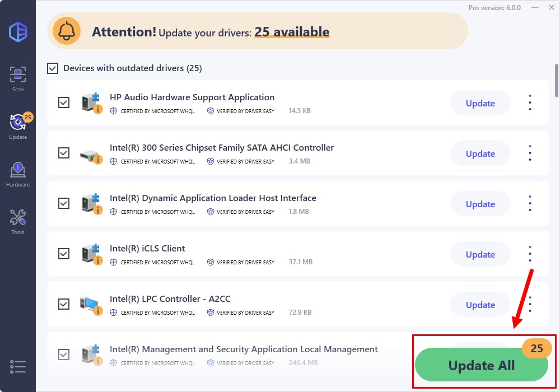Viewport: 560px width, 392px height.
Task: Update the Intel LPC Controller driver
Action: point(480,304)
